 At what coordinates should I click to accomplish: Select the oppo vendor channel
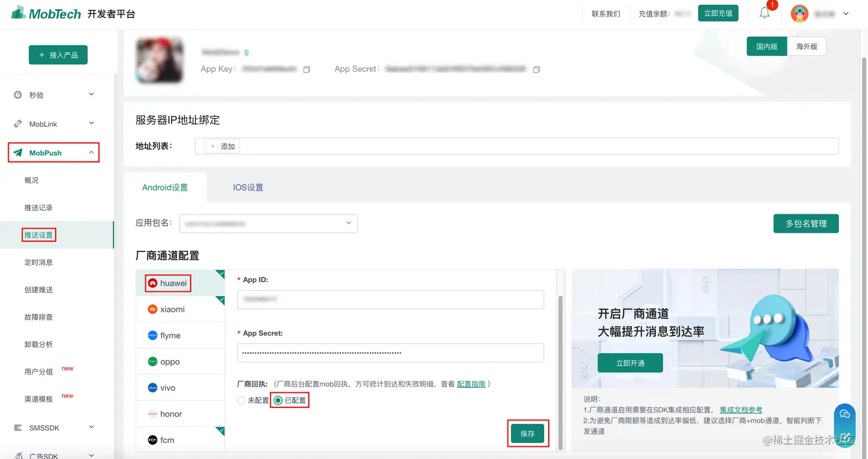(x=170, y=361)
